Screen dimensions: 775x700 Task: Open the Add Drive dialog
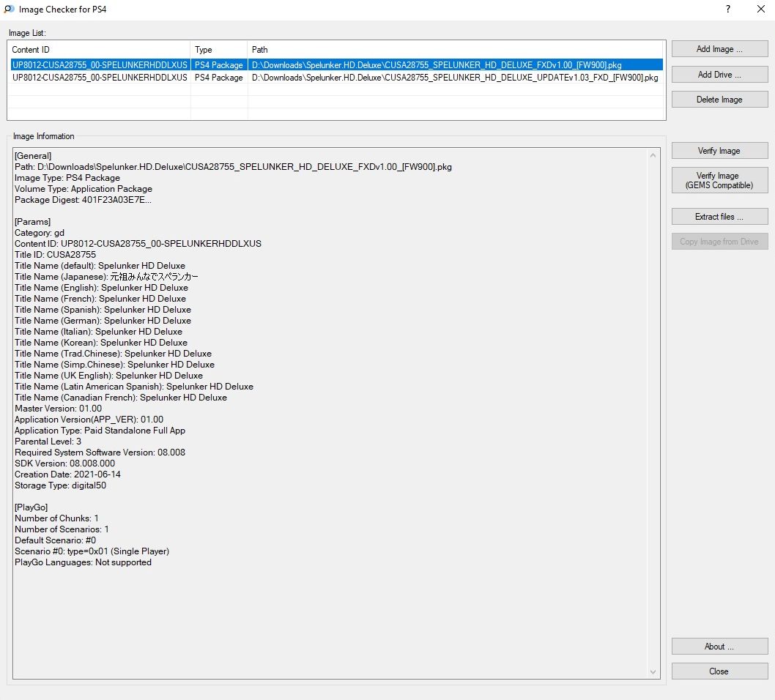pos(719,75)
